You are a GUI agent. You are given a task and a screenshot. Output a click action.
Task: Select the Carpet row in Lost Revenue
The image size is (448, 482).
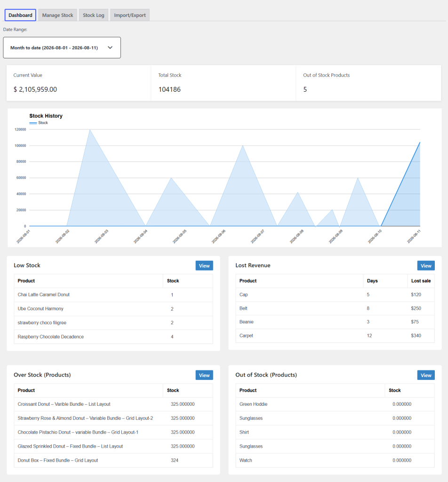(x=335, y=336)
